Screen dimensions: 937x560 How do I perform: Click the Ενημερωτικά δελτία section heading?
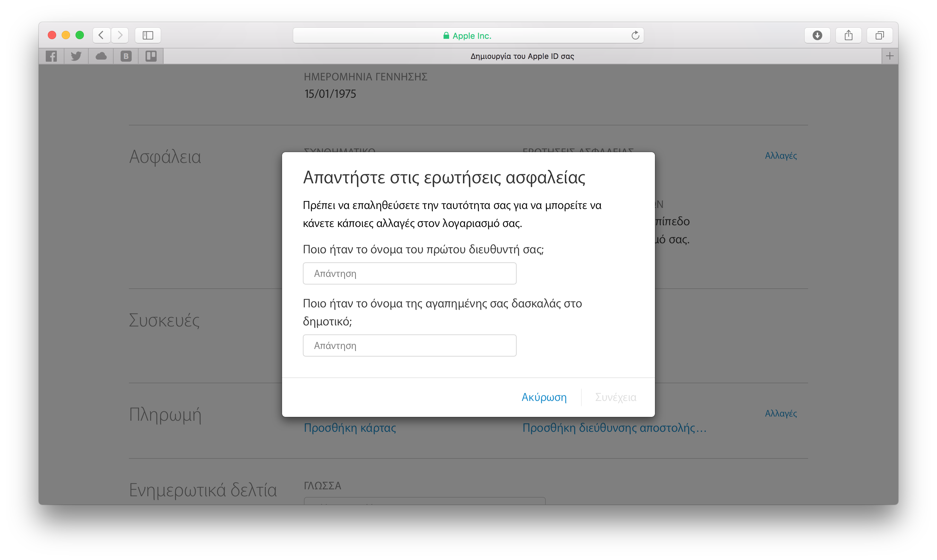point(203,490)
